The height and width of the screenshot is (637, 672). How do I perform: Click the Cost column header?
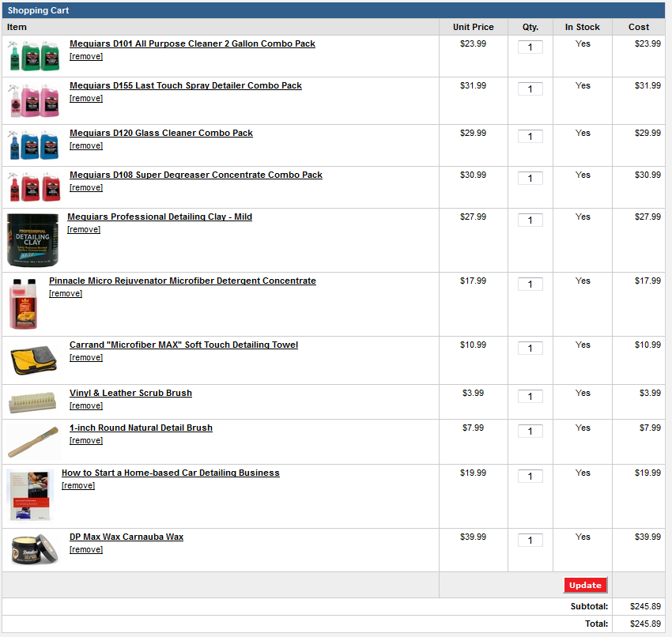pyautogui.click(x=639, y=27)
